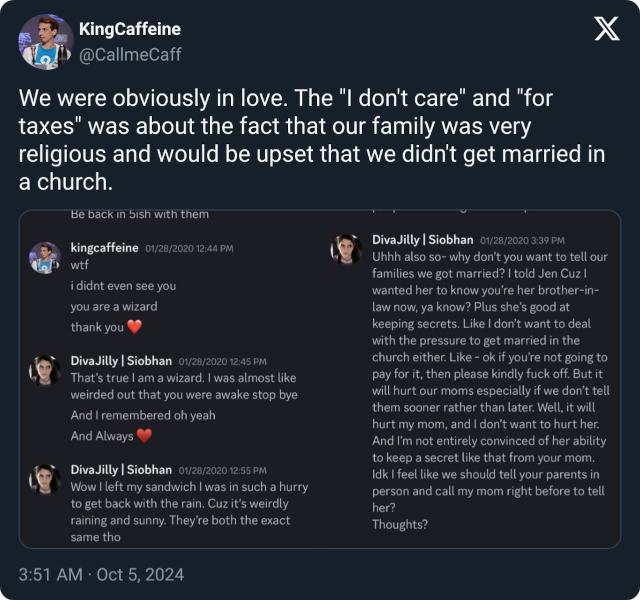
Task: Click DivaJilly | Siobhan name at 12:45 PM
Action: click(x=122, y=360)
